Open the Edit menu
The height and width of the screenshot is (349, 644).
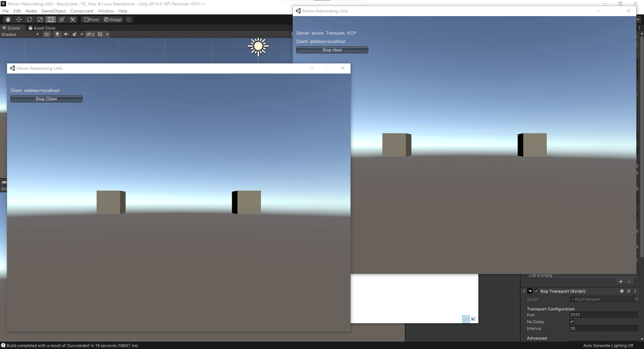(x=17, y=11)
